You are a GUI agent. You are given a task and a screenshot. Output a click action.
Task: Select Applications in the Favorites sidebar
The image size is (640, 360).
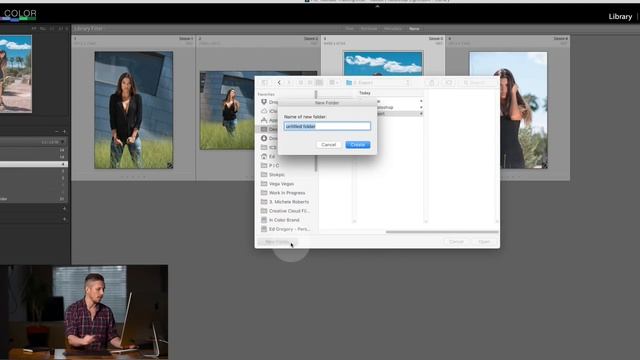tap(269, 120)
